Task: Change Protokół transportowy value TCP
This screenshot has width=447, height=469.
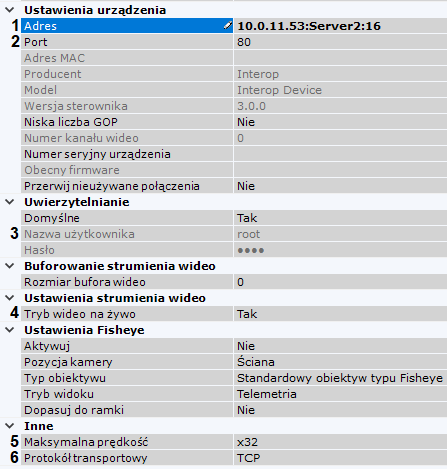Action: 340,458
